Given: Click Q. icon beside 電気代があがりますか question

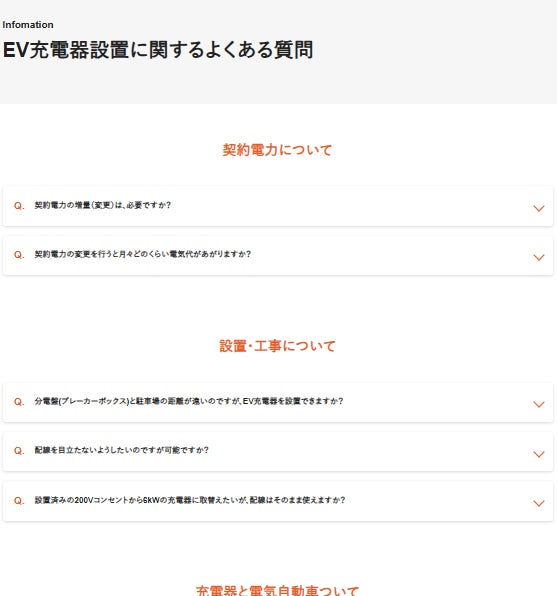Looking at the screenshot, I should (x=19, y=255).
